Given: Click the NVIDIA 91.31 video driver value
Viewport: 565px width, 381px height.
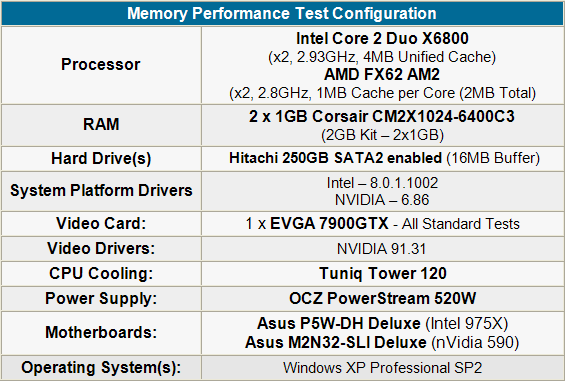Looking at the screenshot, I should point(381,249).
